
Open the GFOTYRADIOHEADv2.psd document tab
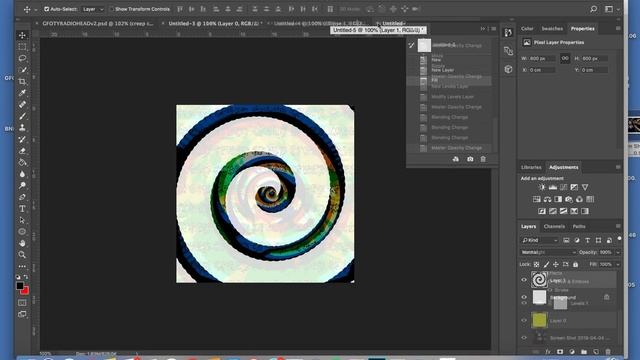point(98,24)
